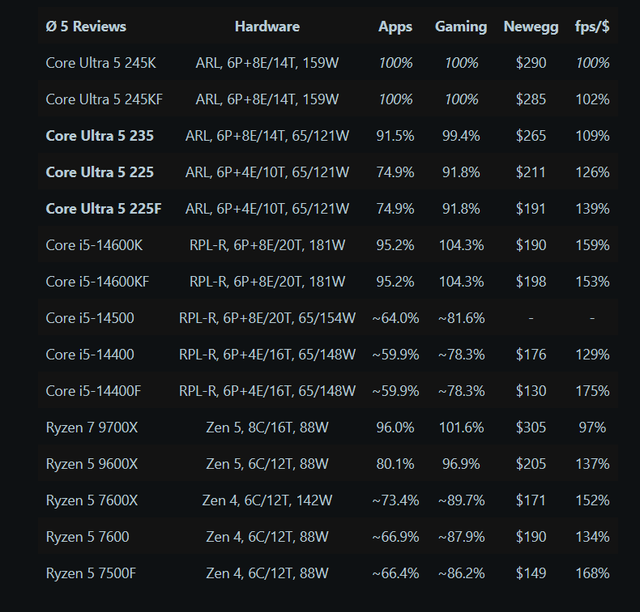Image resolution: width=640 pixels, height=612 pixels.
Task: Click the 109% fps/$ value
Action: [x=592, y=136]
